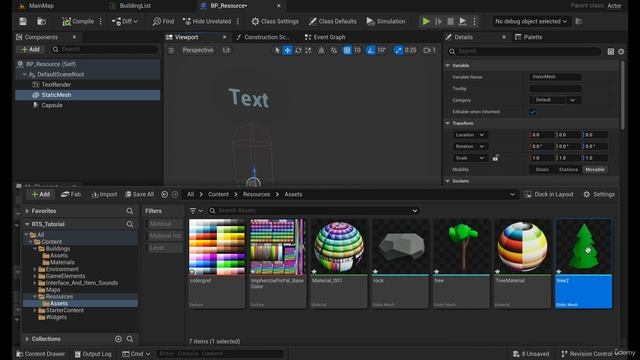Open the debug object selector dropdown
640x360 pixels.
[531, 21]
